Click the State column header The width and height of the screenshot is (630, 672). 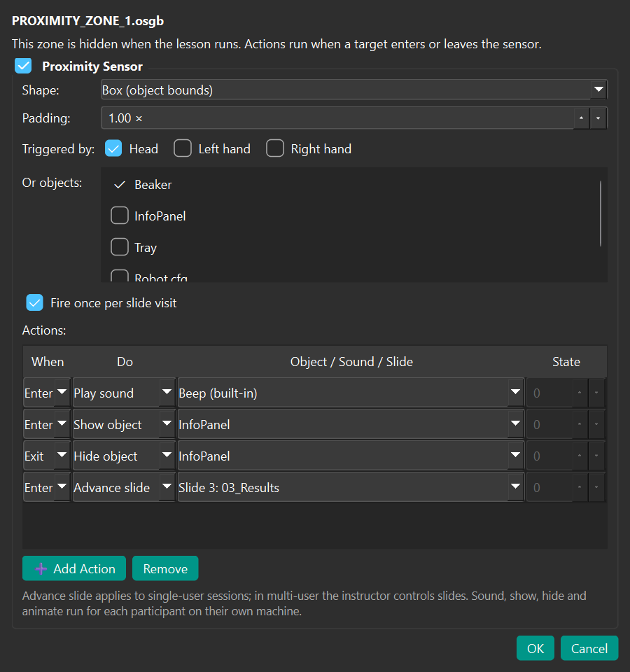click(x=566, y=362)
